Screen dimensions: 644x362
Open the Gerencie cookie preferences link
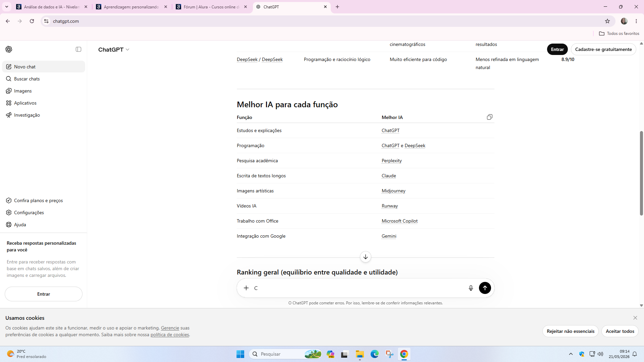tap(170, 328)
